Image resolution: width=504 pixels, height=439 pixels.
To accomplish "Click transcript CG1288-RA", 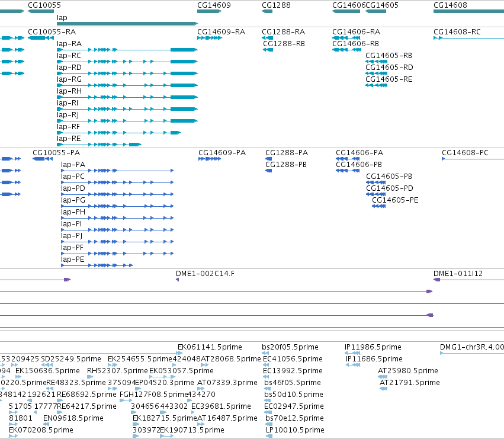I will pos(268,38).
